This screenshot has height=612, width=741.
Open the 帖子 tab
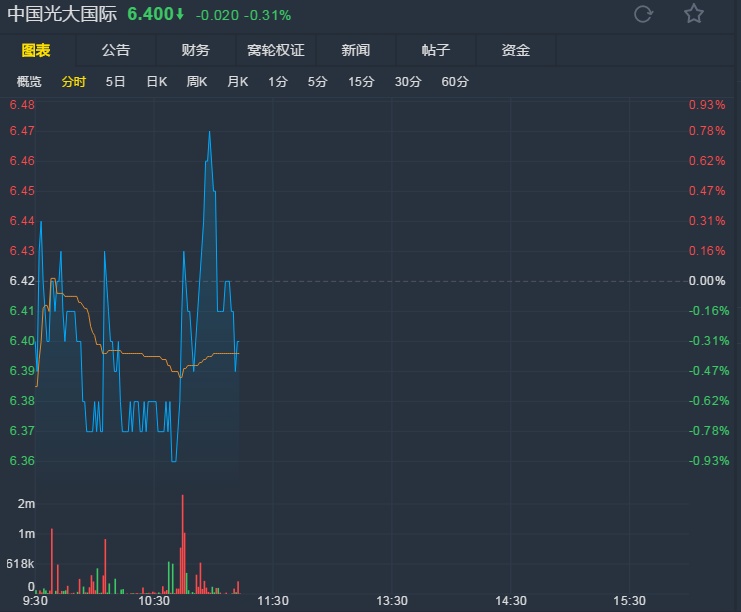(435, 50)
